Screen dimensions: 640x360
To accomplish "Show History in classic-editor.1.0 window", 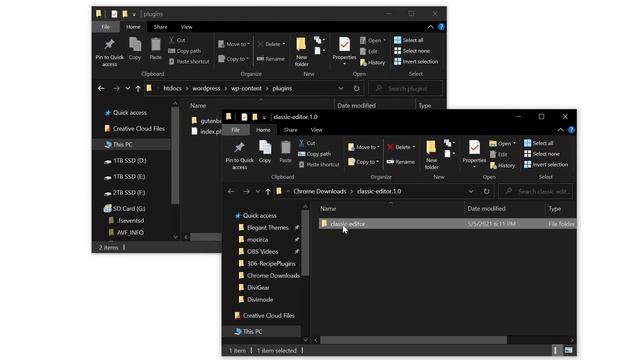I will [x=502, y=165].
